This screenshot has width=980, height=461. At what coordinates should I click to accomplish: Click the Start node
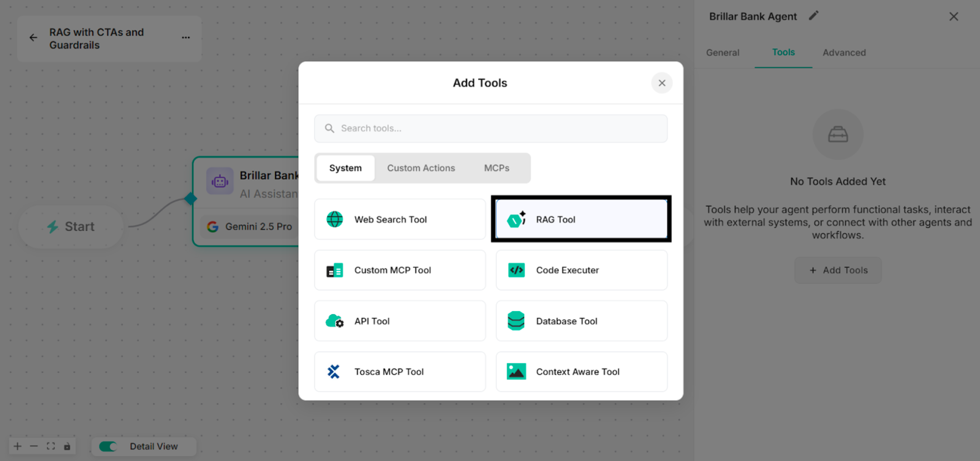click(x=70, y=226)
